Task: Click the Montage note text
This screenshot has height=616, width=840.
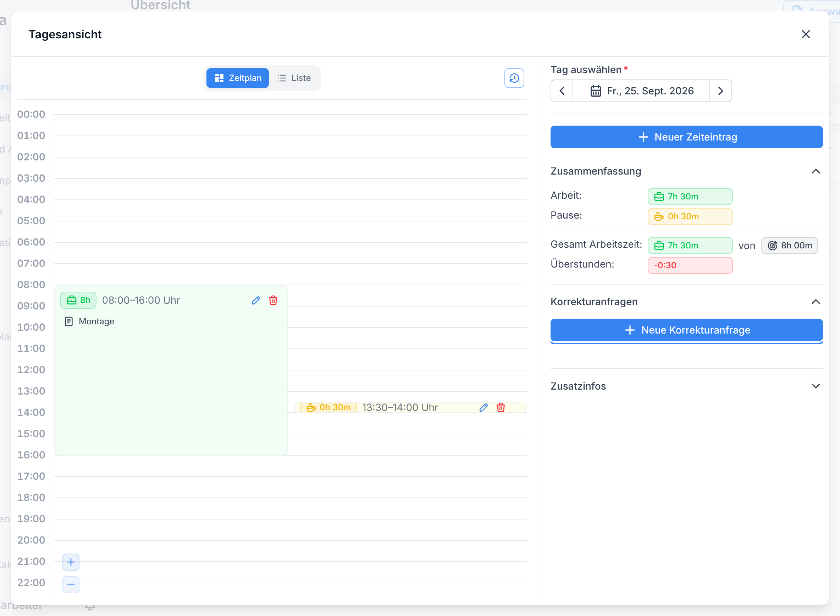Action: 96,321
